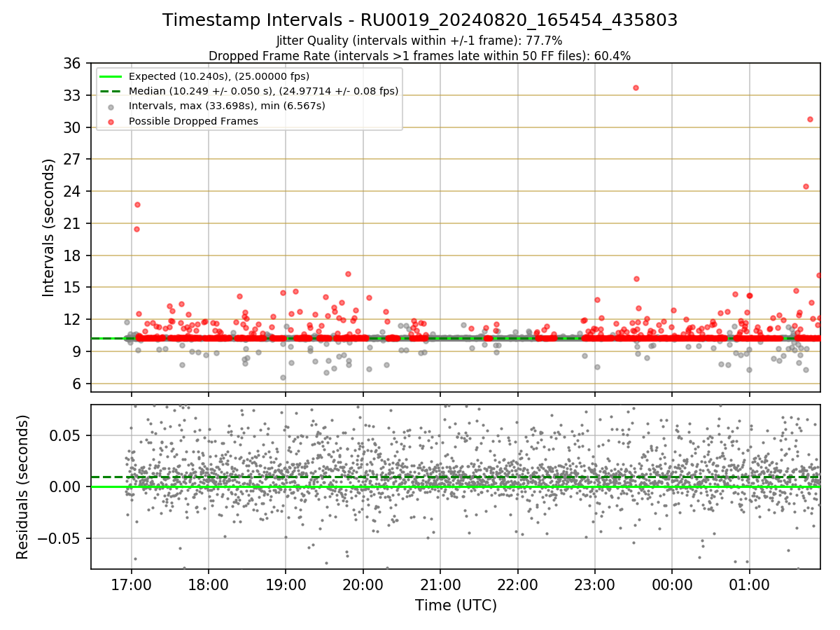
Task: Click the red dot marker in legend
Action: [111, 121]
